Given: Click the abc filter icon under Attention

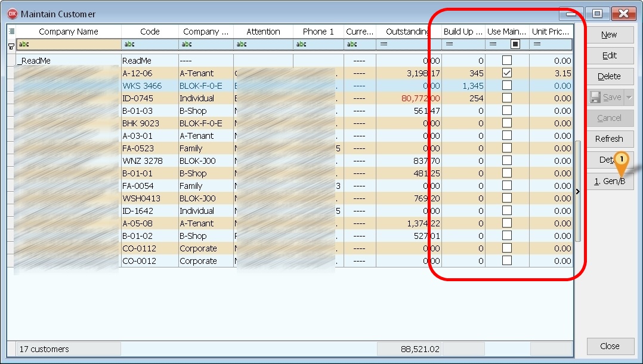Looking at the screenshot, I should pyautogui.click(x=242, y=44).
